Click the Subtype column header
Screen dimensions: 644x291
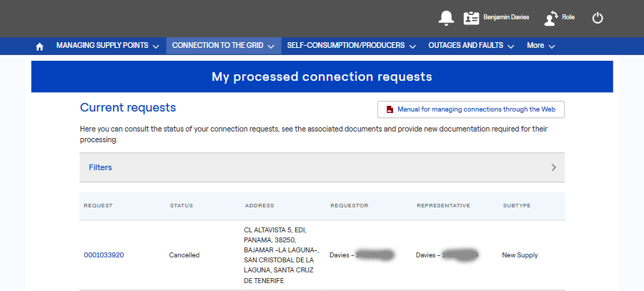(517, 206)
